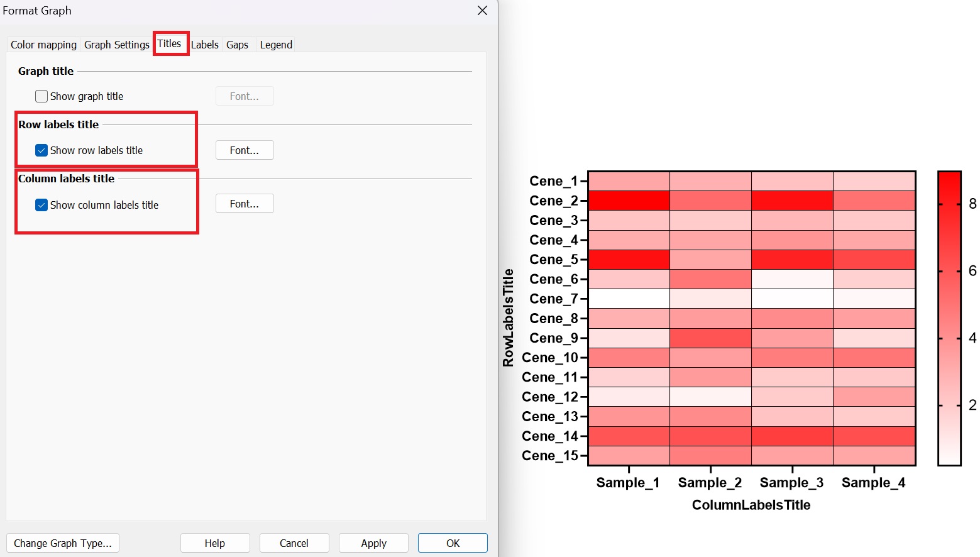Cancel the Format Graph dialog
The image size is (980, 557).
(294, 543)
